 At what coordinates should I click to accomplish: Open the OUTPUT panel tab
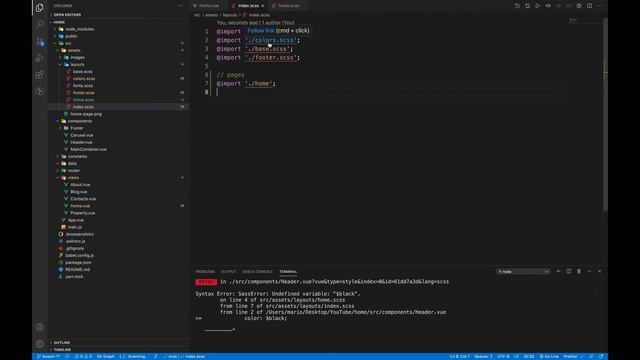228,271
